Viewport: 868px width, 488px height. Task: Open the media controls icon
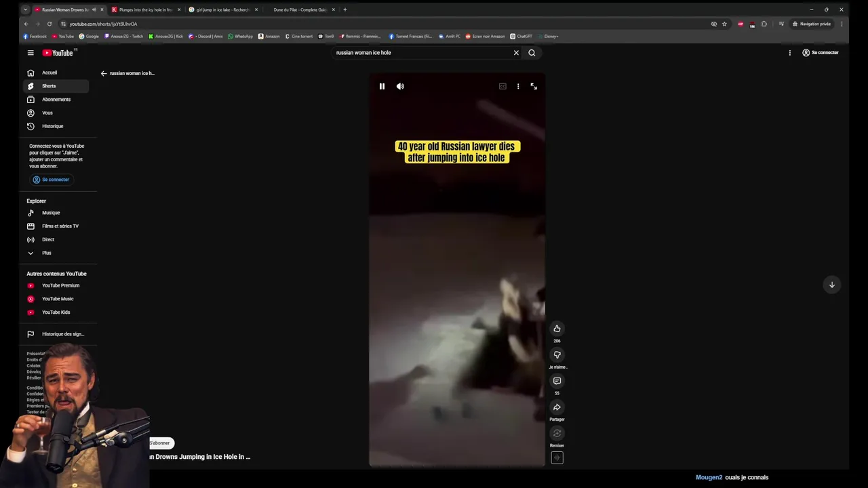click(x=781, y=24)
